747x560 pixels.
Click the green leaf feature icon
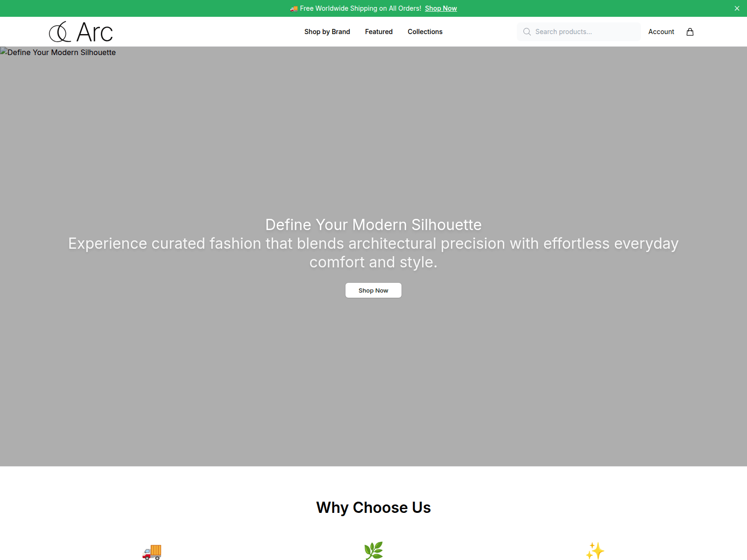(x=373, y=551)
